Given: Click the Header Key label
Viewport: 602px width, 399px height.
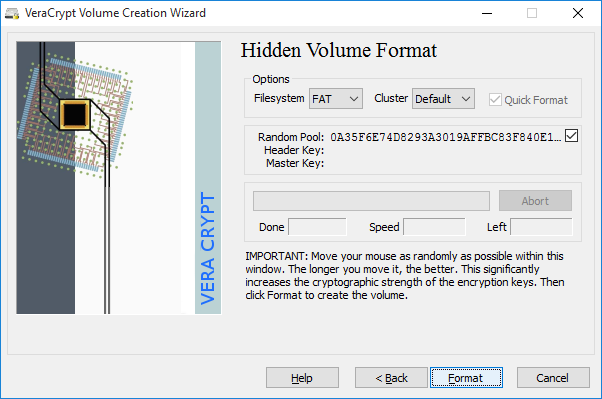Looking at the screenshot, I should click(x=294, y=150).
